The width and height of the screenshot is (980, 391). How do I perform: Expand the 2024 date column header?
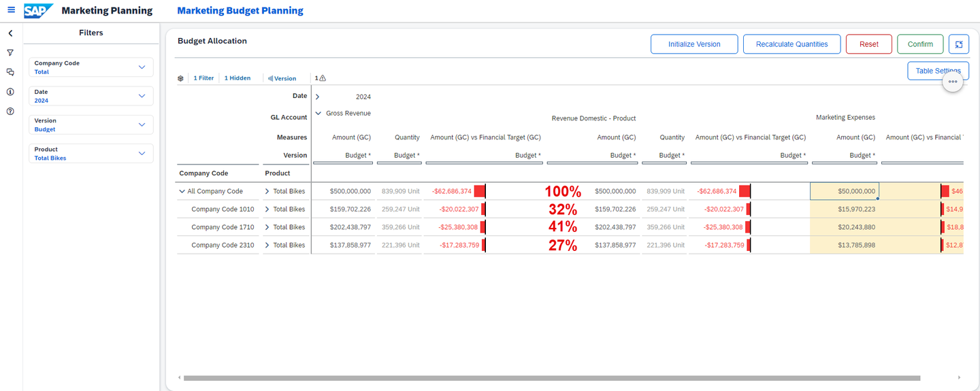pos(318,97)
